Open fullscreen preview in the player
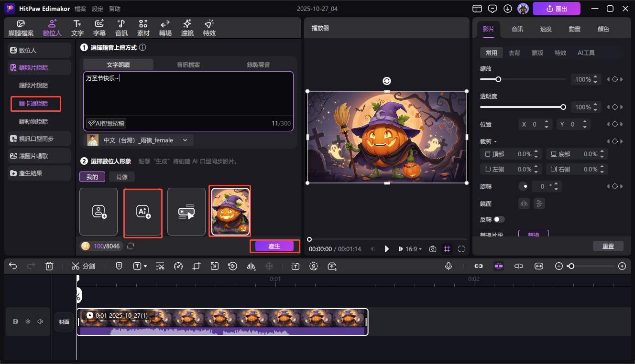Screen dimensions: 635x364 coord(461,249)
